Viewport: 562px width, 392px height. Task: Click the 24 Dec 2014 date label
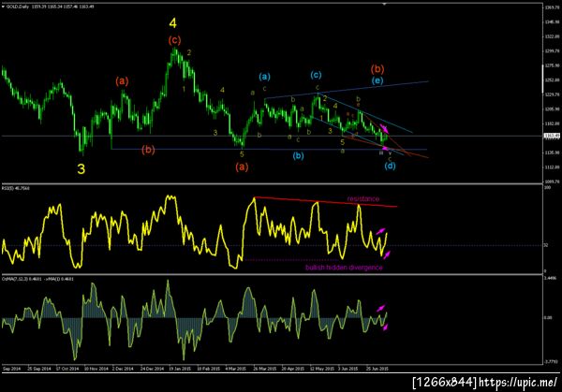click(x=152, y=369)
